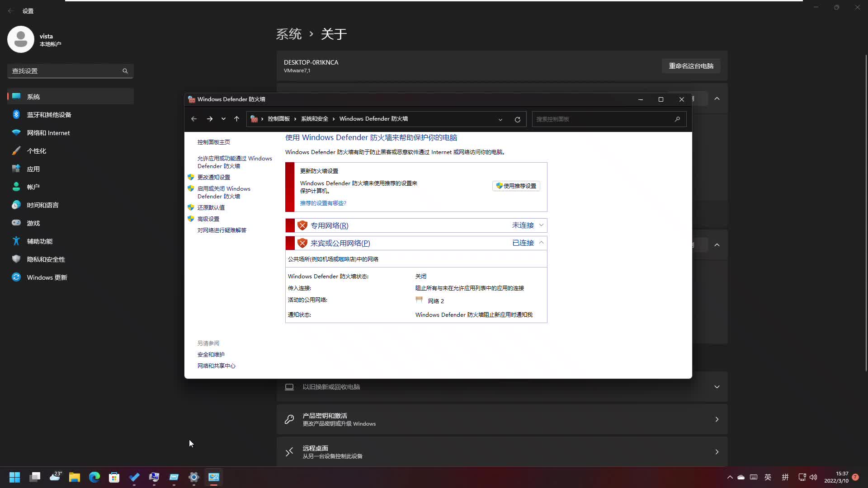Click the 专用网络(R) heading
868x488 pixels.
pyautogui.click(x=330, y=225)
